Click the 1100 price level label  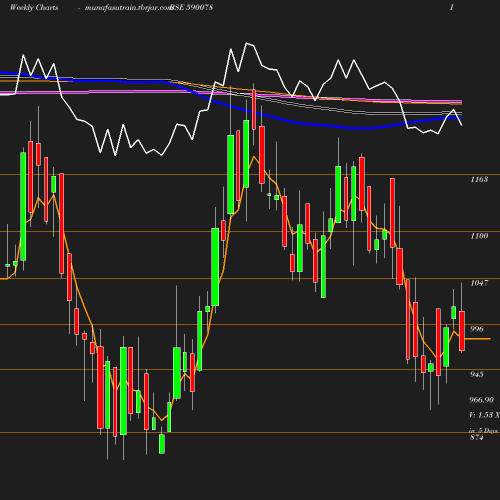coord(479,236)
